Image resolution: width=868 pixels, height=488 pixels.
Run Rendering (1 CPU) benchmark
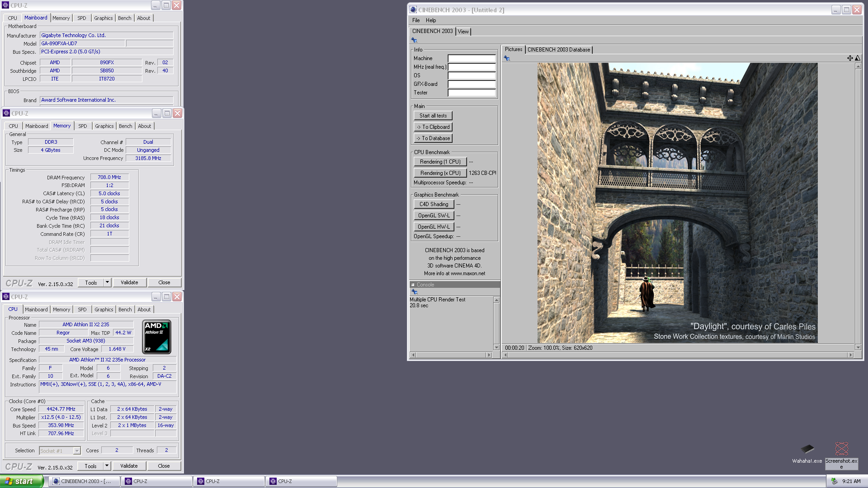coord(440,162)
